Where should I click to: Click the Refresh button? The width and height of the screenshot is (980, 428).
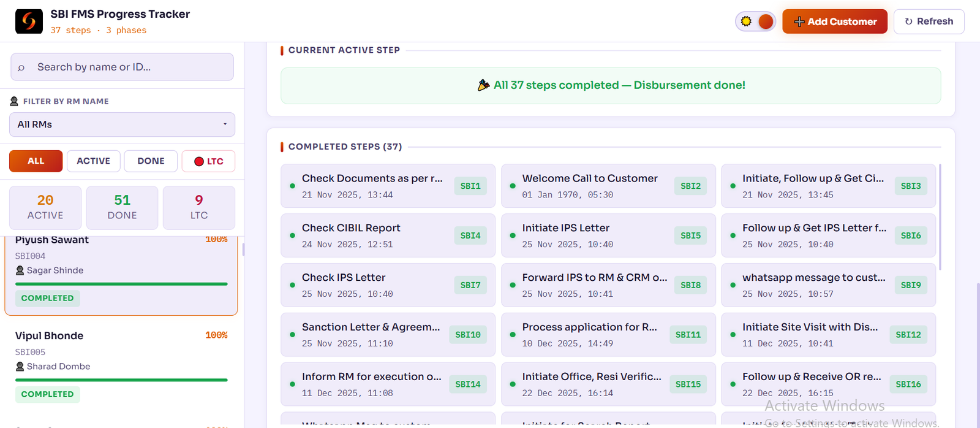pos(929,21)
